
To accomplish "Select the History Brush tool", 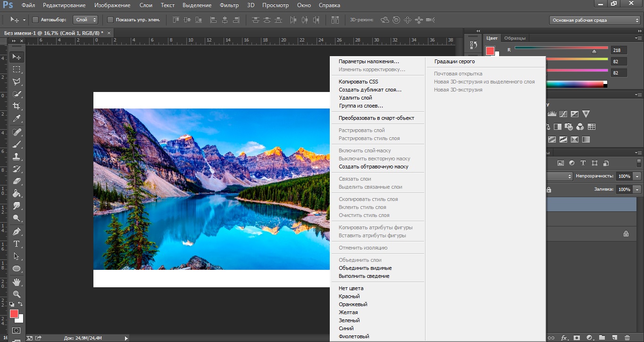I will coord(17,169).
